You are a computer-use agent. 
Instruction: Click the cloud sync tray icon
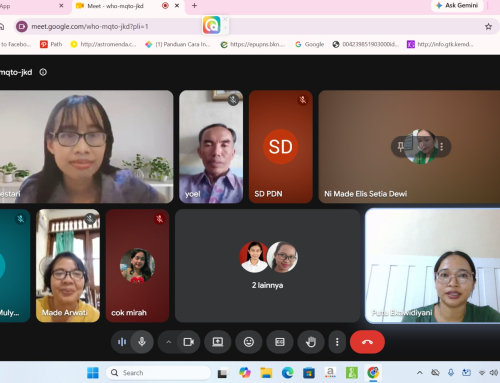pos(435,373)
